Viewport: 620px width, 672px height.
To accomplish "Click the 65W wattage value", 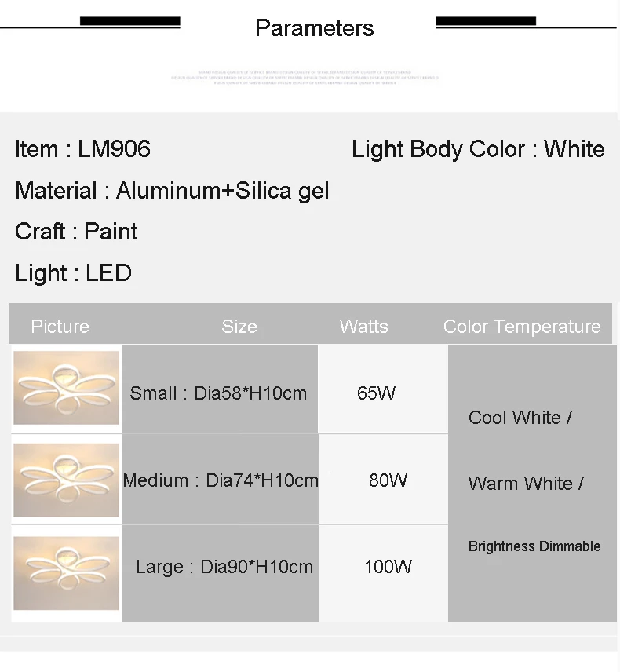I will coord(376,393).
